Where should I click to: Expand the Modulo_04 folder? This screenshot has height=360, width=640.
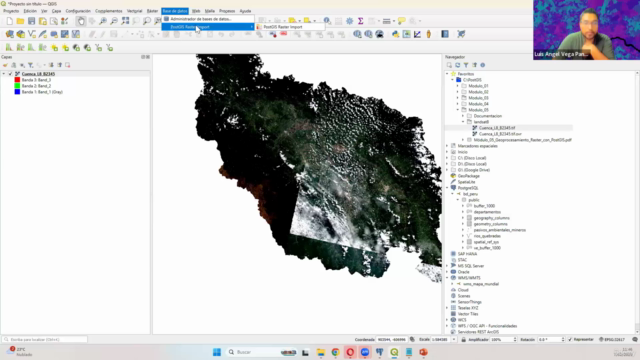458,104
